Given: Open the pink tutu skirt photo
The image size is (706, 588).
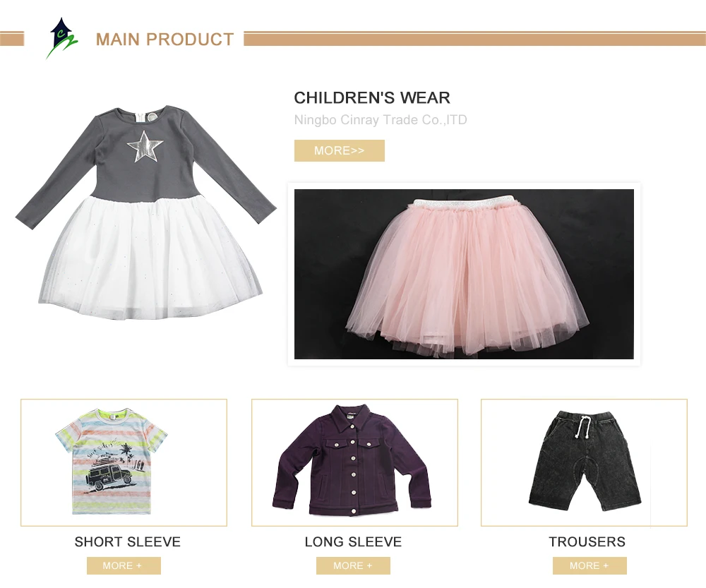Looking at the screenshot, I should pyautogui.click(x=464, y=274).
